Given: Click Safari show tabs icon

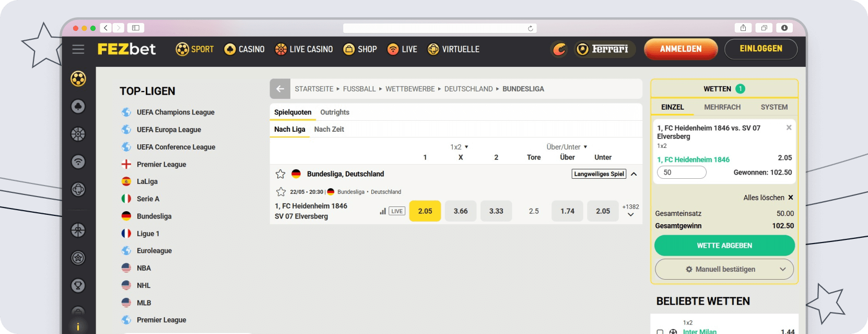Looking at the screenshot, I should tap(764, 28).
